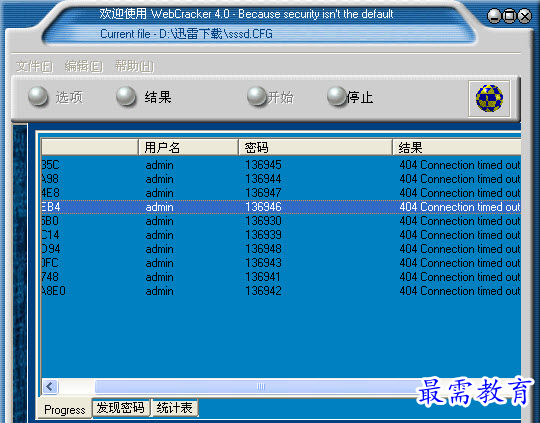Viewport: 540px width, 423px height.
Task: Click the Current file path text
Action: pos(186,34)
